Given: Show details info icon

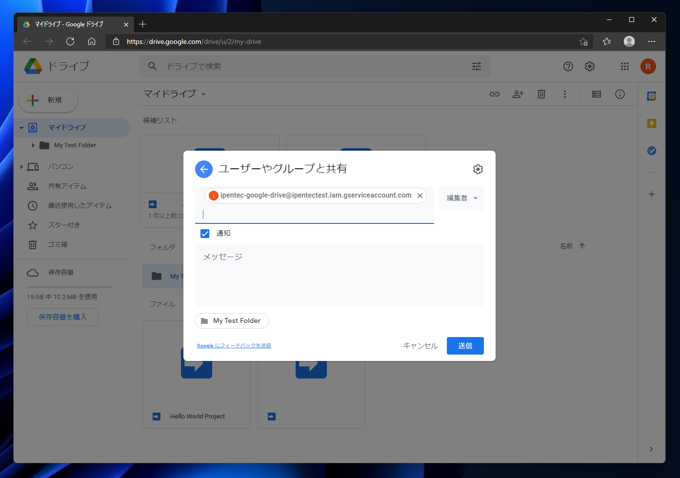Looking at the screenshot, I should click(x=620, y=94).
